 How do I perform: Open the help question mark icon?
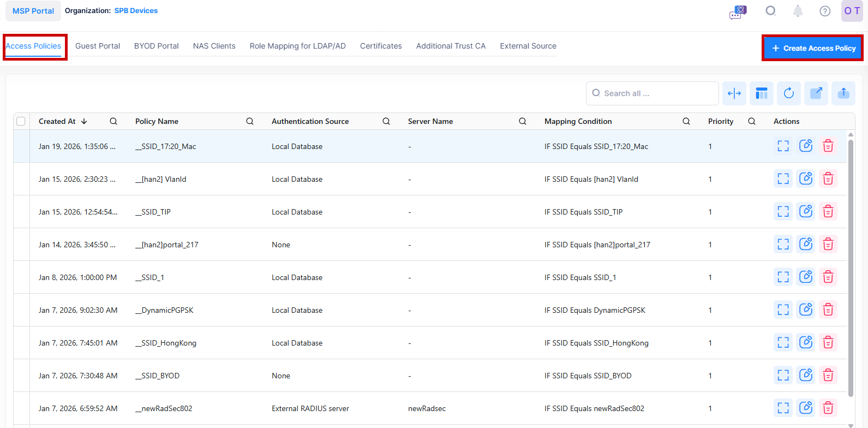click(825, 11)
